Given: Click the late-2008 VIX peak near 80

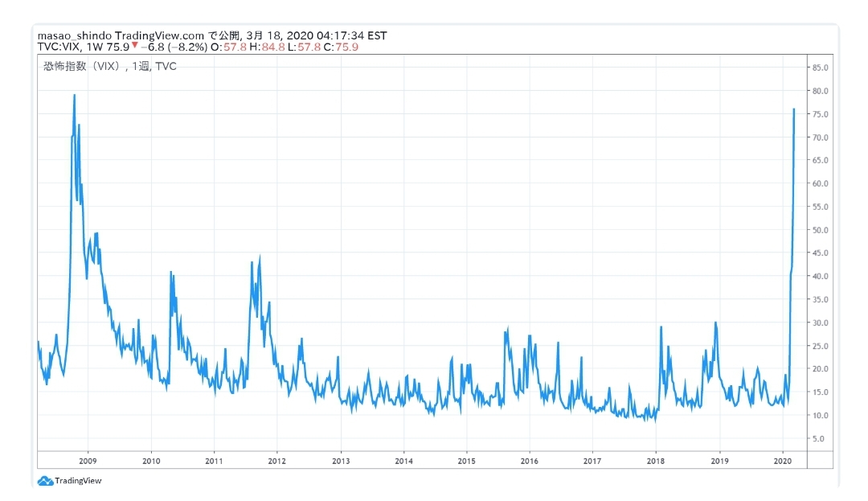Looking at the screenshot, I should (74, 96).
